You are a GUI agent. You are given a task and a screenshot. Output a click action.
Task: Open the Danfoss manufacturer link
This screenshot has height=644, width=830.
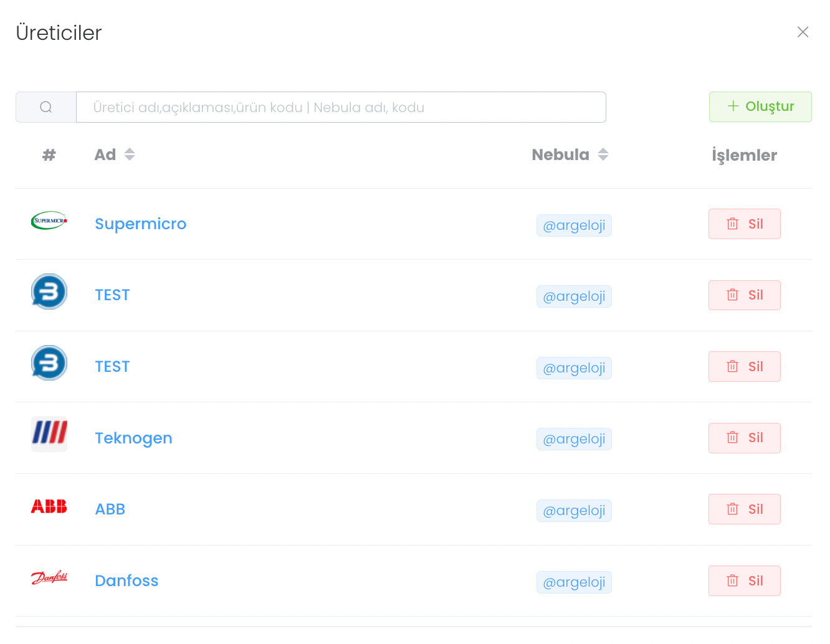pos(126,581)
